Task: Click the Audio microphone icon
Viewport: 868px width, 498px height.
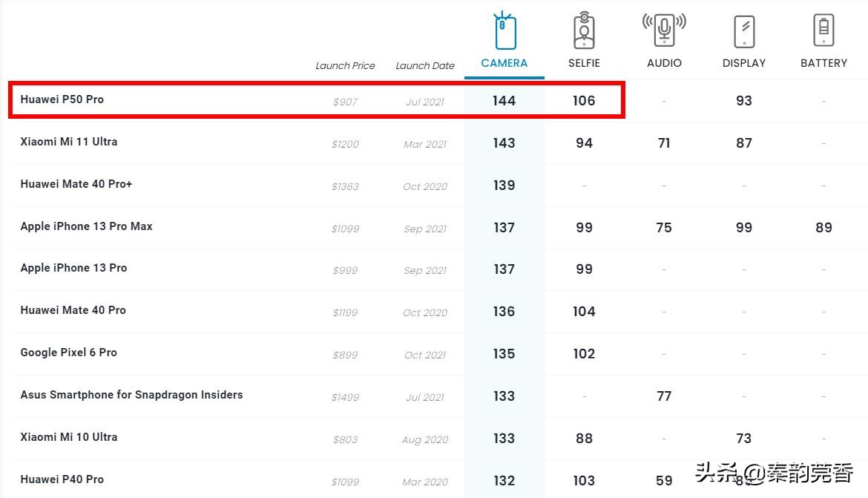Action: point(664,30)
